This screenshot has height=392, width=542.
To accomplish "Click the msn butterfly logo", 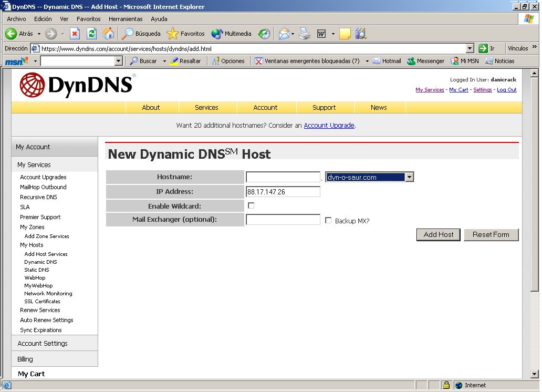I will pyautogui.click(x=17, y=61).
